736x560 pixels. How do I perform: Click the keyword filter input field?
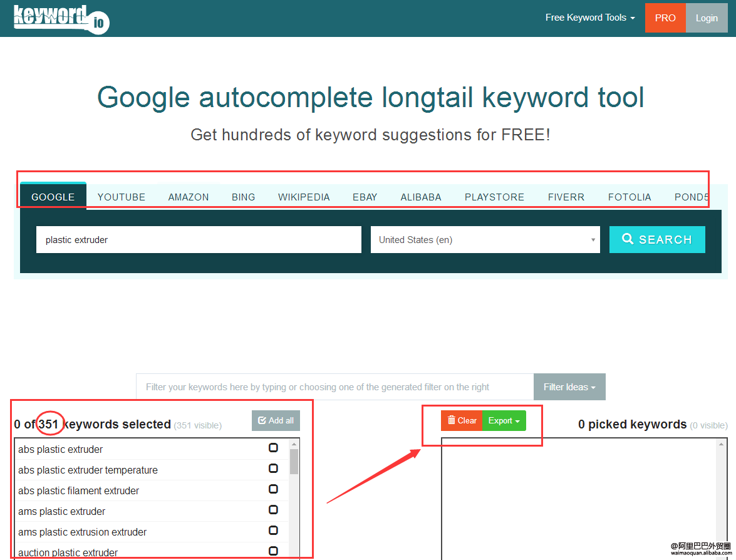pyautogui.click(x=334, y=386)
